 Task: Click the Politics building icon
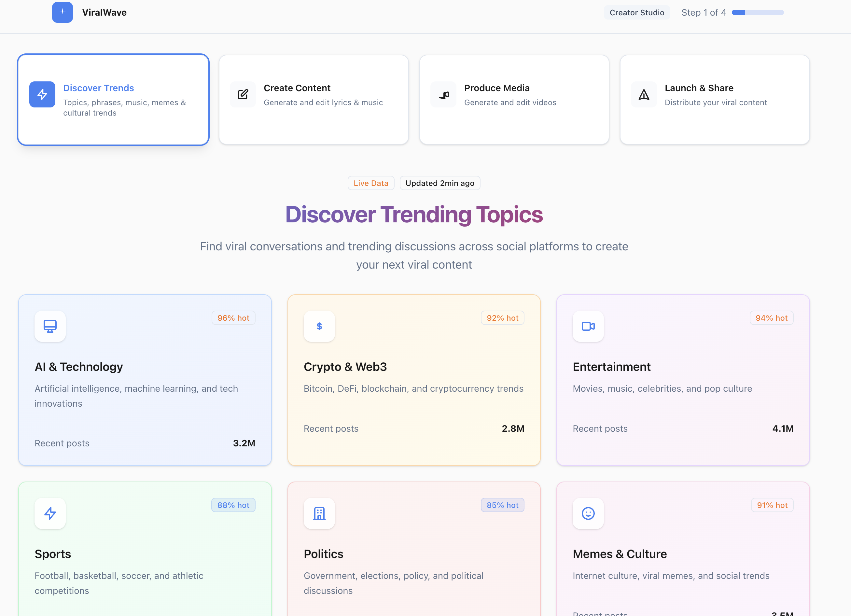pyautogui.click(x=319, y=513)
